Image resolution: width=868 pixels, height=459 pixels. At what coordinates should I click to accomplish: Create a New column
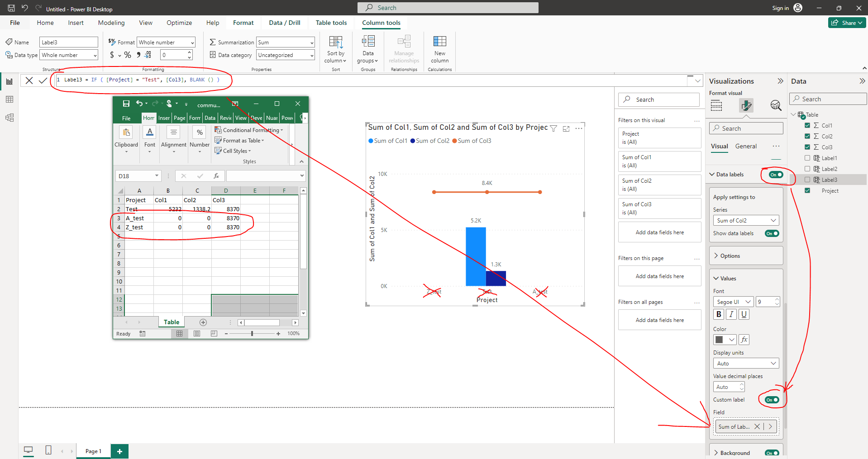439,50
